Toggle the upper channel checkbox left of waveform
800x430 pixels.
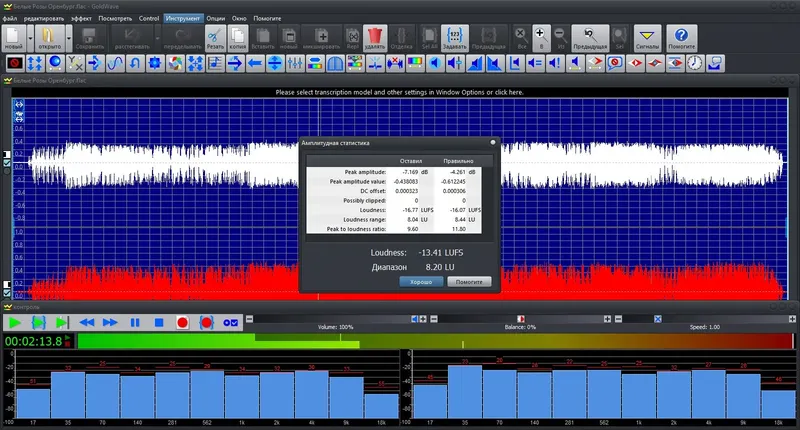[6, 162]
